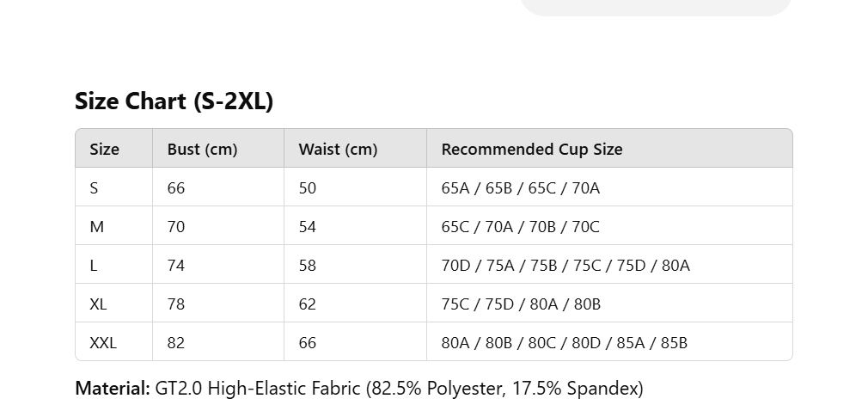Click bust value 74 for size L
This screenshot has height=411, width=868.
176,265
